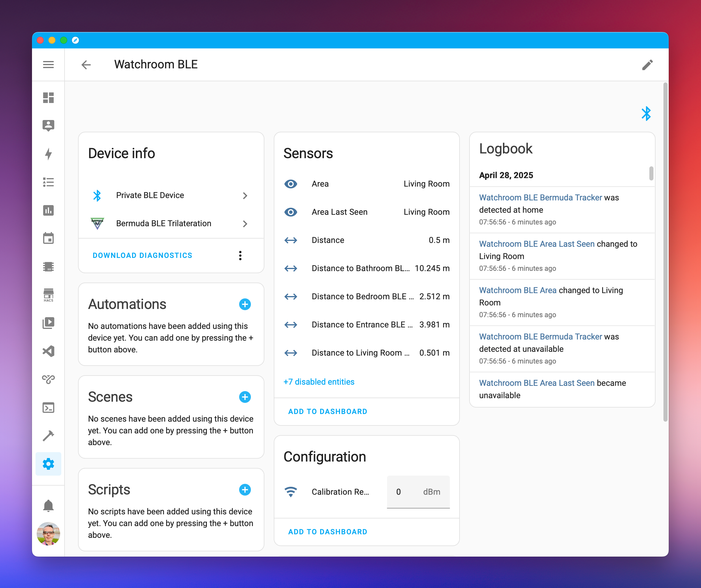Open Private BLE Device integration entry
Screen dimensions: 701x588
coord(171,195)
